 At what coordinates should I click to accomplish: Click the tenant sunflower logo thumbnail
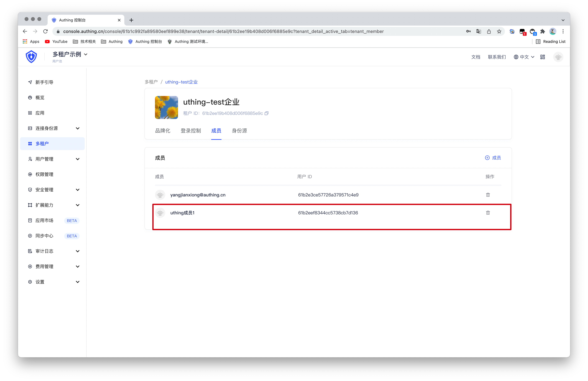[166, 107]
